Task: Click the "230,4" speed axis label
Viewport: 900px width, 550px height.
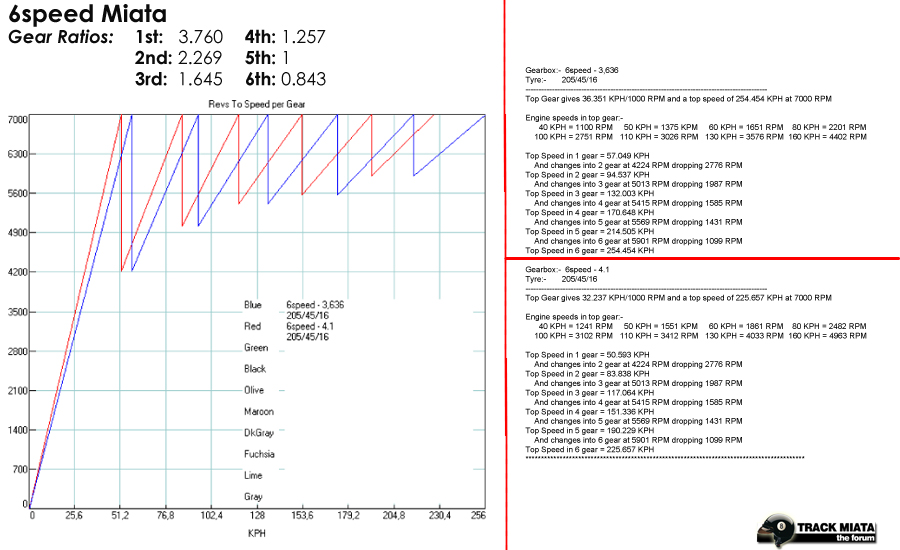Action: (x=440, y=516)
